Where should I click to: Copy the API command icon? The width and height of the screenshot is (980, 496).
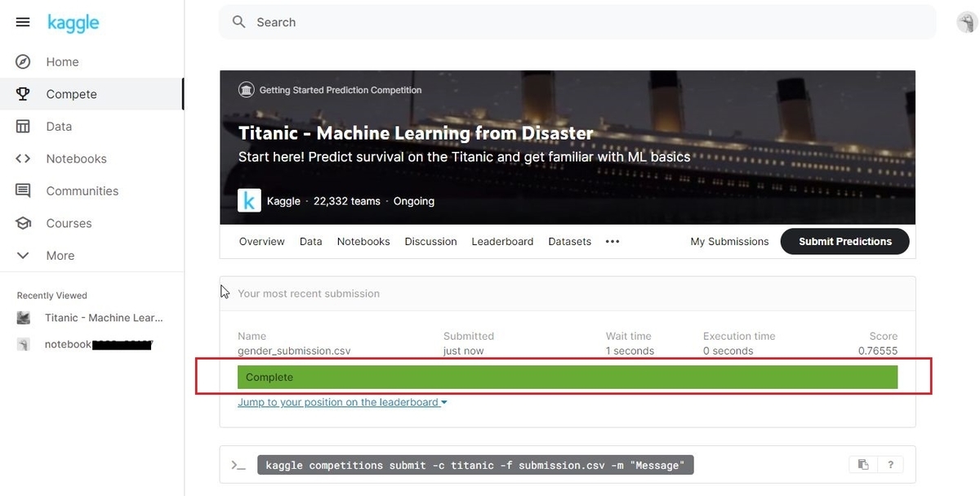pyautogui.click(x=863, y=465)
